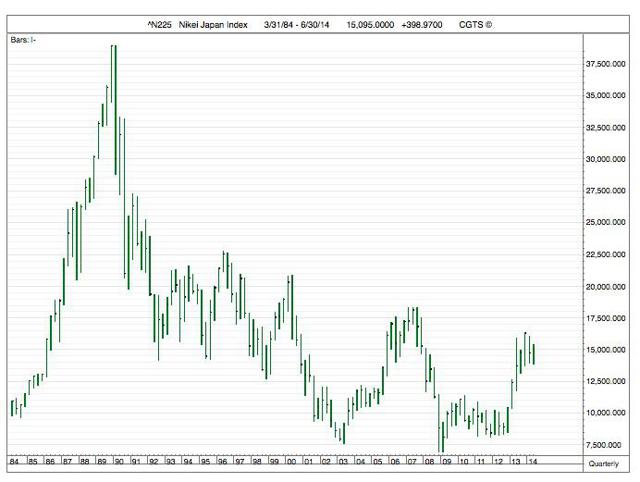Click the 20,000.000 price axis label
The width and height of the screenshot is (640, 482).
(x=606, y=287)
